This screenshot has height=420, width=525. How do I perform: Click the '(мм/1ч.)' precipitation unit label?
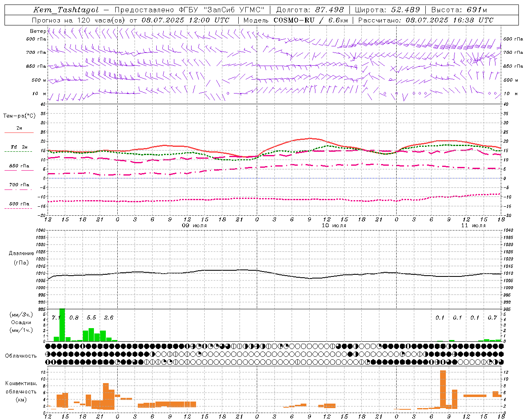[21, 330]
